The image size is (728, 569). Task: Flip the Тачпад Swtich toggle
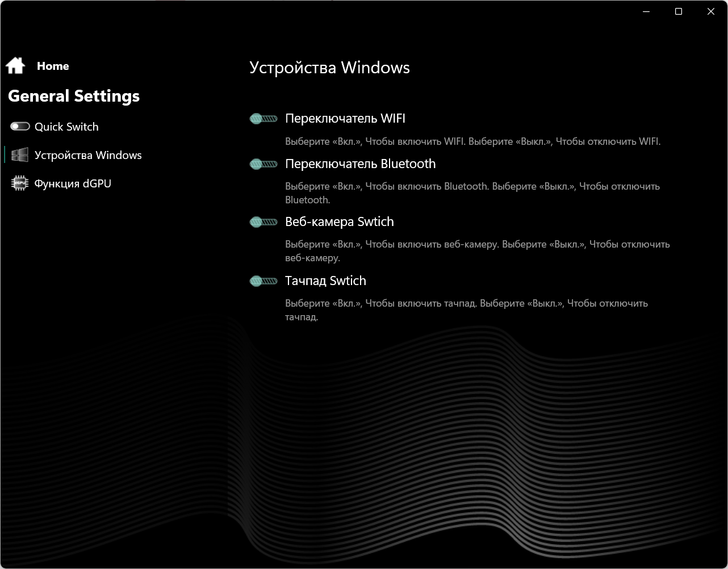(263, 281)
